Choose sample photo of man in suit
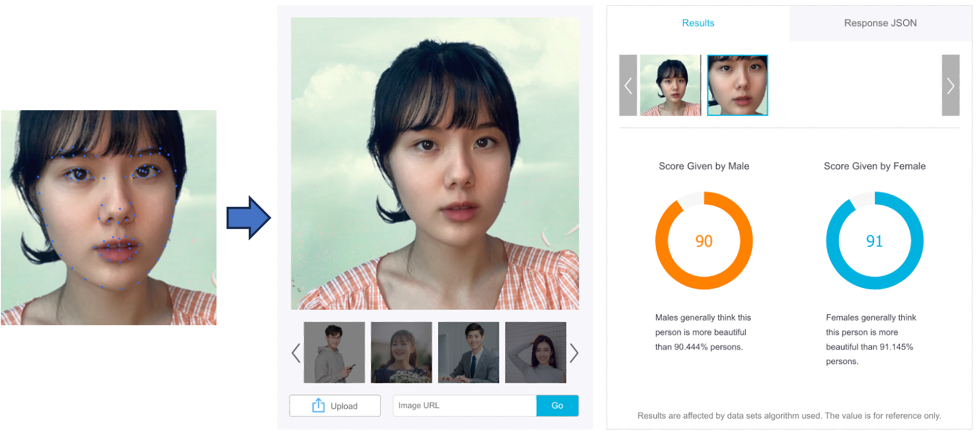This screenshot has width=980, height=434. [468, 352]
